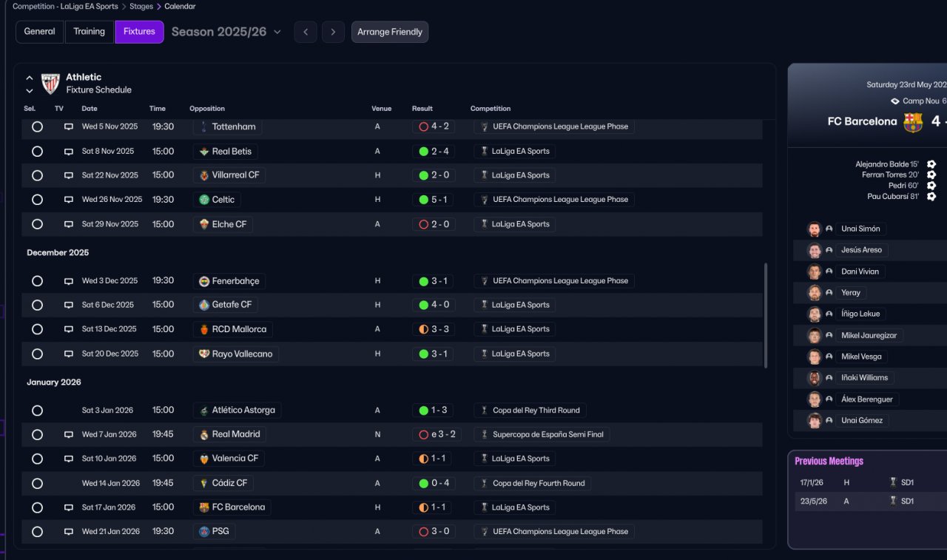This screenshot has width=947, height=560.
Task: Click the fixture list vertical scrollbar
Action: point(766,315)
